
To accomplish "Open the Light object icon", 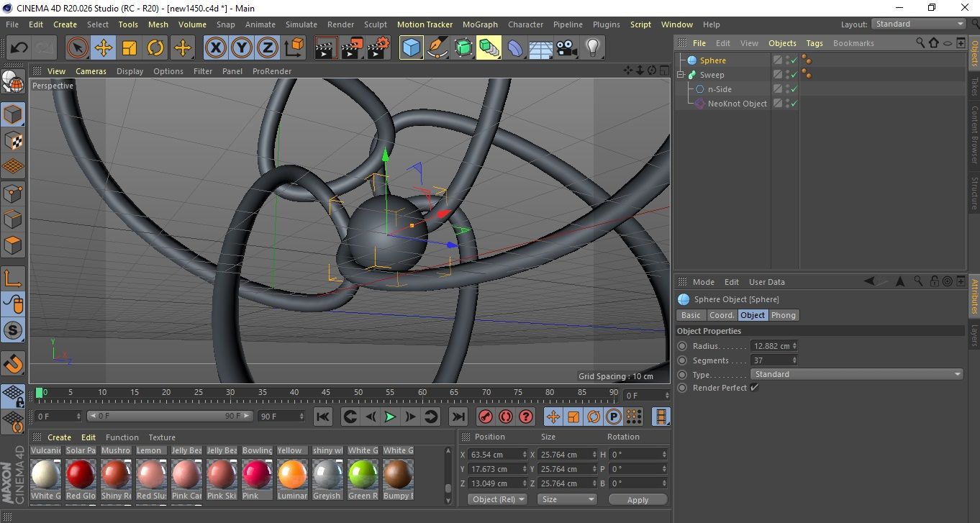I will point(592,48).
